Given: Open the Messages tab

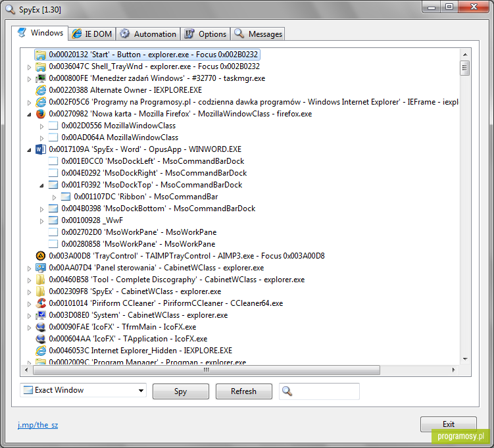Looking at the screenshot, I should pos(258,34).
